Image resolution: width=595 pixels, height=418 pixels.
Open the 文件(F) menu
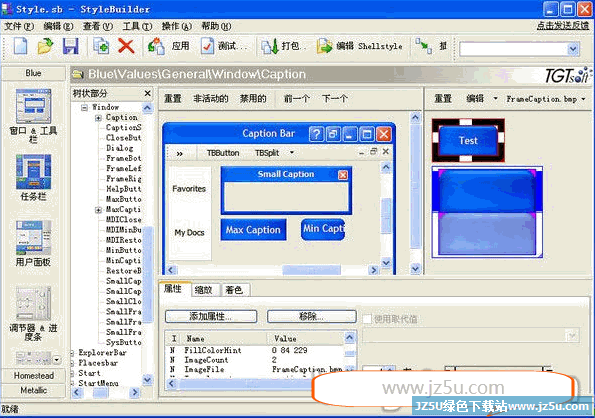coord(19,26)
